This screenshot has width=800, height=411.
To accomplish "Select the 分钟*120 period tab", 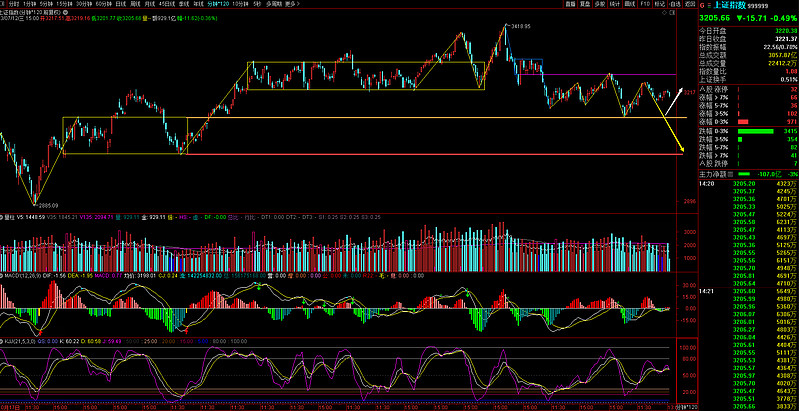I will [x=218, y=4].
